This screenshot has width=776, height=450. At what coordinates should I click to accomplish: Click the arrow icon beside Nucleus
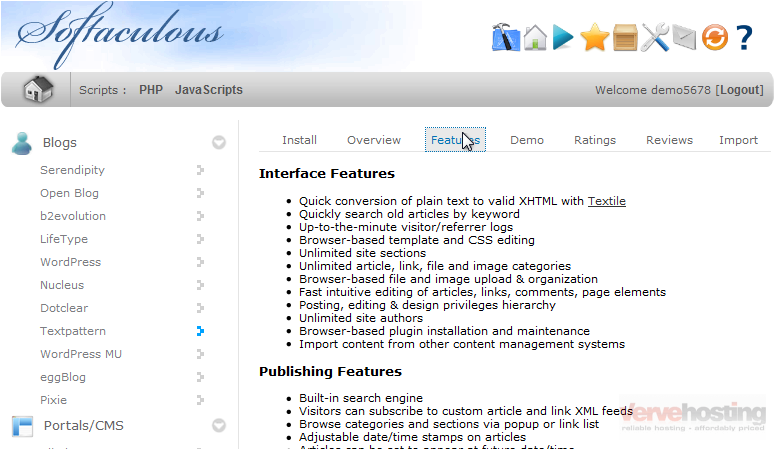(200, 285)
